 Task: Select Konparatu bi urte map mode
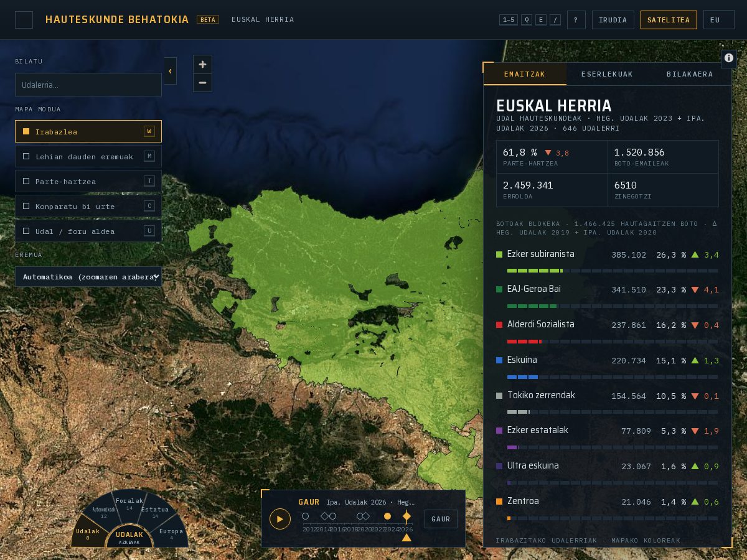point(88,206)
